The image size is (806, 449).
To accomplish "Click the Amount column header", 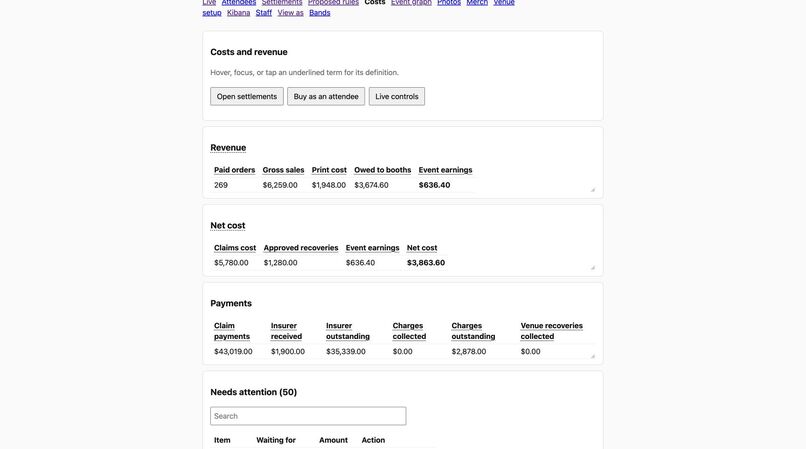I will point(334,440).
